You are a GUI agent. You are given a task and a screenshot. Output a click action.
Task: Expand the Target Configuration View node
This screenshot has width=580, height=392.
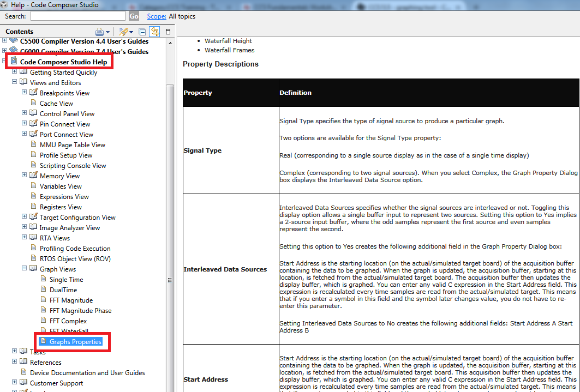(x=25, y=216)
